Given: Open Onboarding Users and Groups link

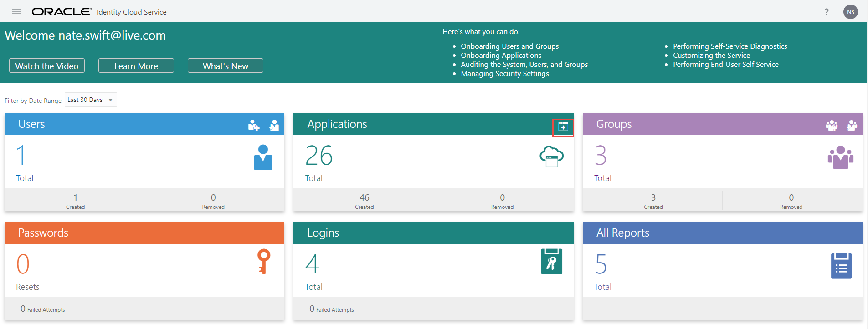Looking at the screenshot, I should point(509,46).
